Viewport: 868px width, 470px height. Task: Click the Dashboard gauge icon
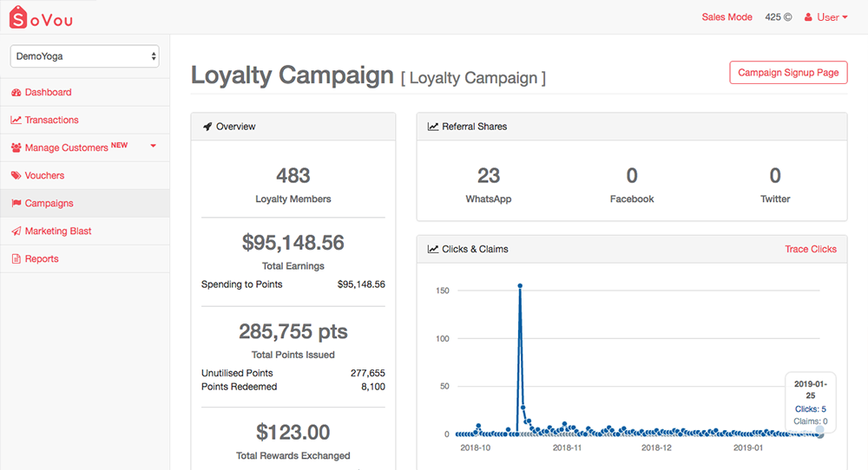tap(16, 92)
